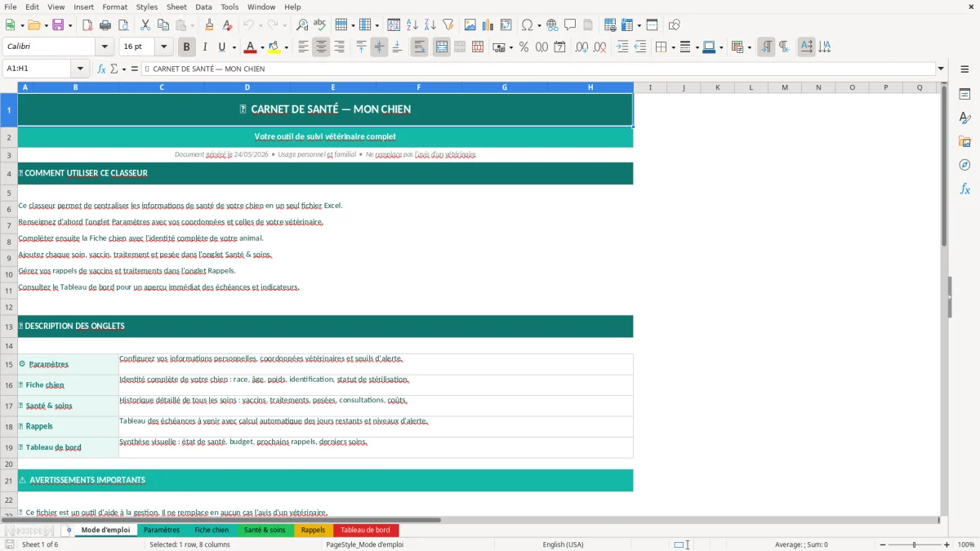980x551 pixels.
Task: Click the Format as Percent icon
Action: [x=524, y=47]
